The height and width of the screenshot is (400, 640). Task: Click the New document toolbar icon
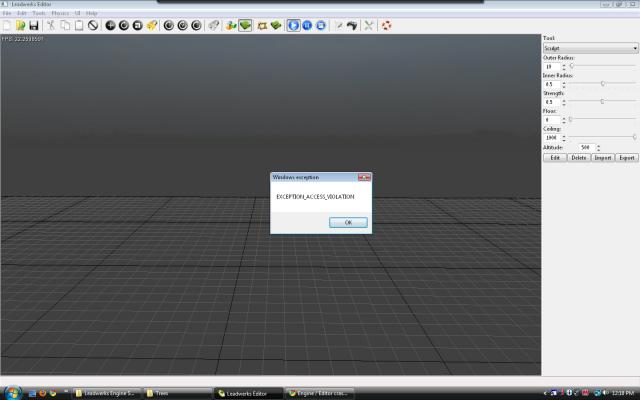click(x=7, y=25)
